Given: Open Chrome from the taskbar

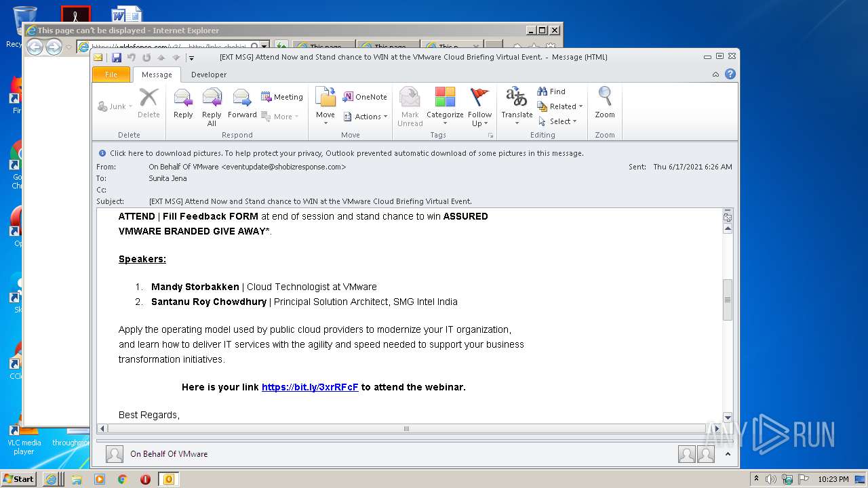Looking at the screenshot, I should (123, 479).
